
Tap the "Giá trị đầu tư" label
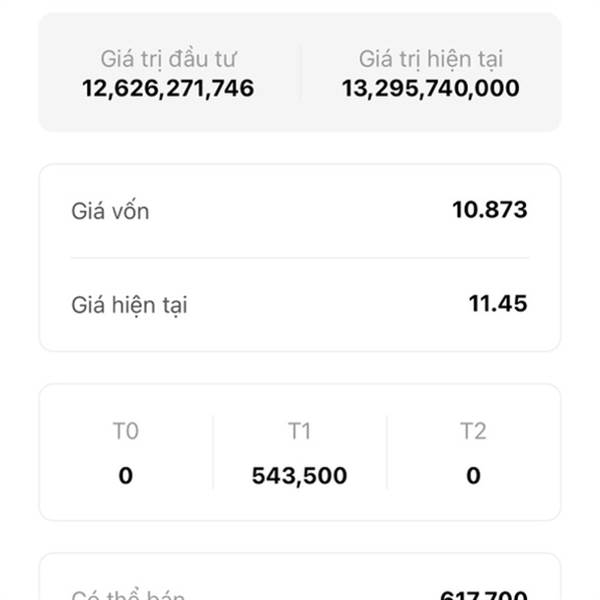(168, 59)
